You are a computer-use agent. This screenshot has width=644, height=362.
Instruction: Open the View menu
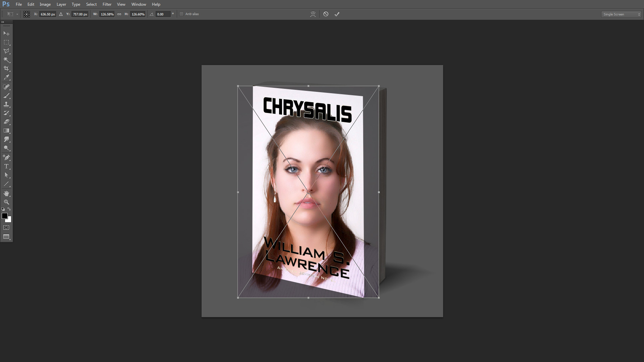point(121,4)
